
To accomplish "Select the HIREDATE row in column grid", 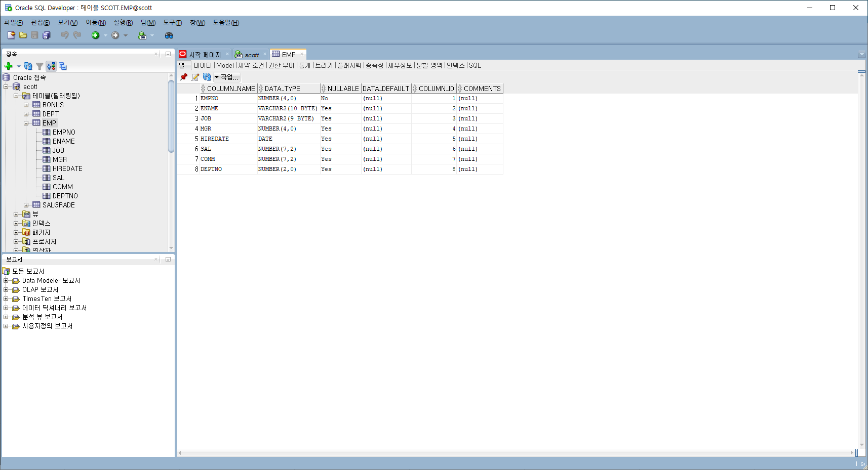I will (340, 139).
